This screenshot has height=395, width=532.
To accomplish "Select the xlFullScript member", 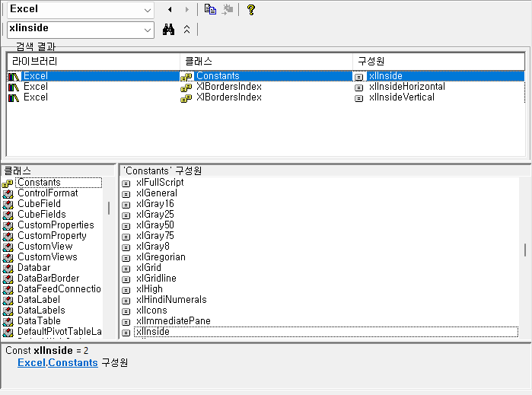I will coord(160,182).
